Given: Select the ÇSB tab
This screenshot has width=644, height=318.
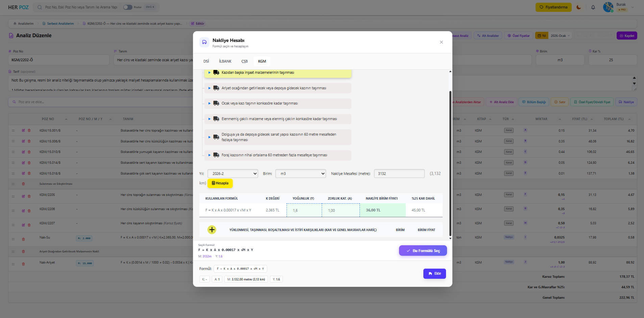Looking at the screenshot, I should pyautogui.click(x=244, y=61).
